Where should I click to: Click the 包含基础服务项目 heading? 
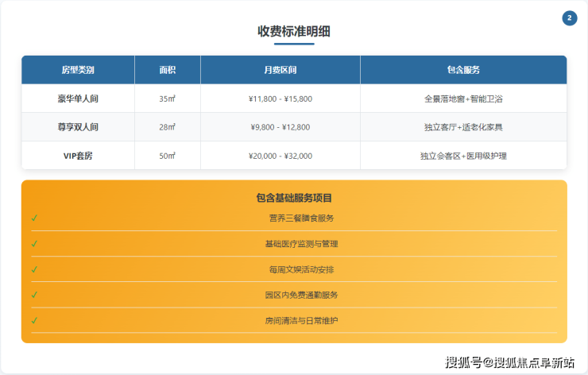point(294,197)
